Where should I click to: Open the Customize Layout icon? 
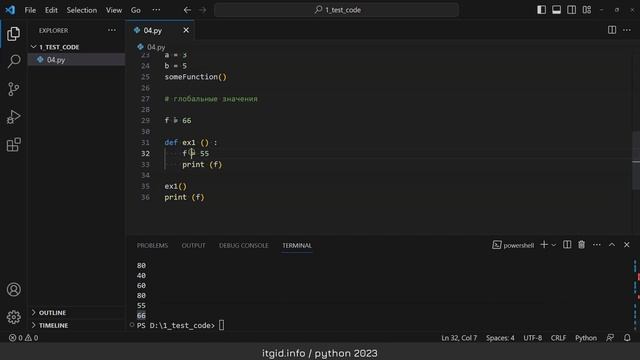(x=587, y=10)
